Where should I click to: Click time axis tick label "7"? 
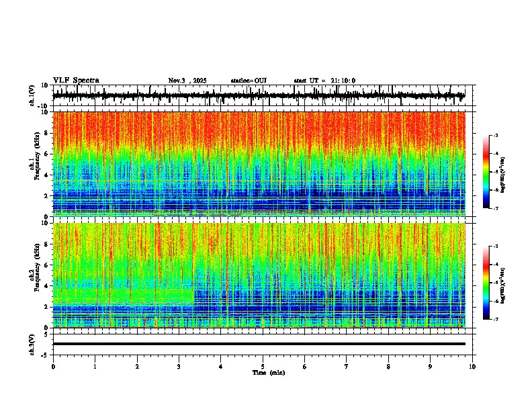point(347,367)
